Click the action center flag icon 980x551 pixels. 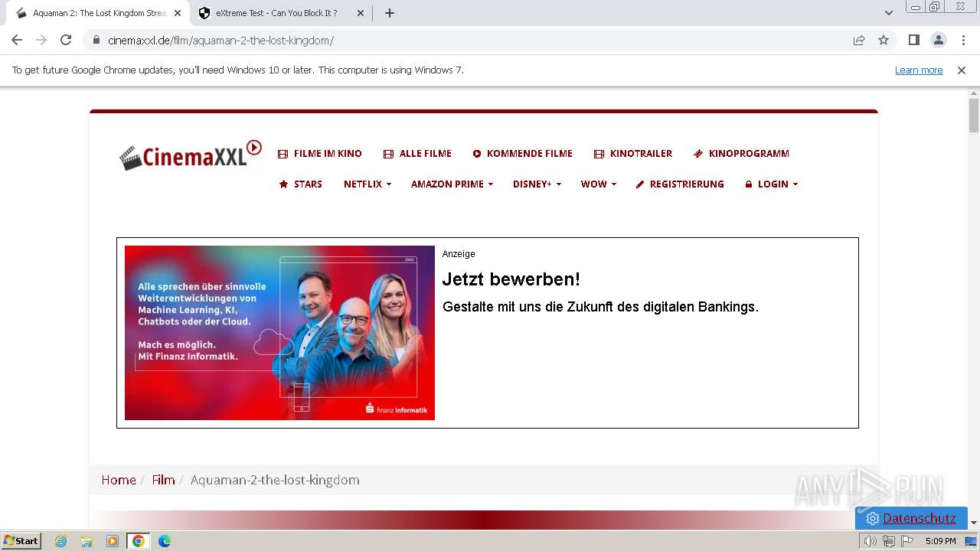pyautogui.click(x=907, y=541)
